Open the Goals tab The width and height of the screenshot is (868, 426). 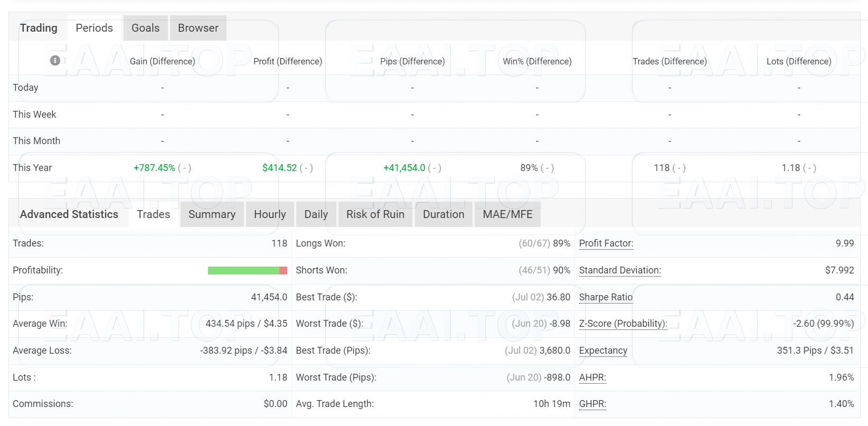click(x=145, y=28)
